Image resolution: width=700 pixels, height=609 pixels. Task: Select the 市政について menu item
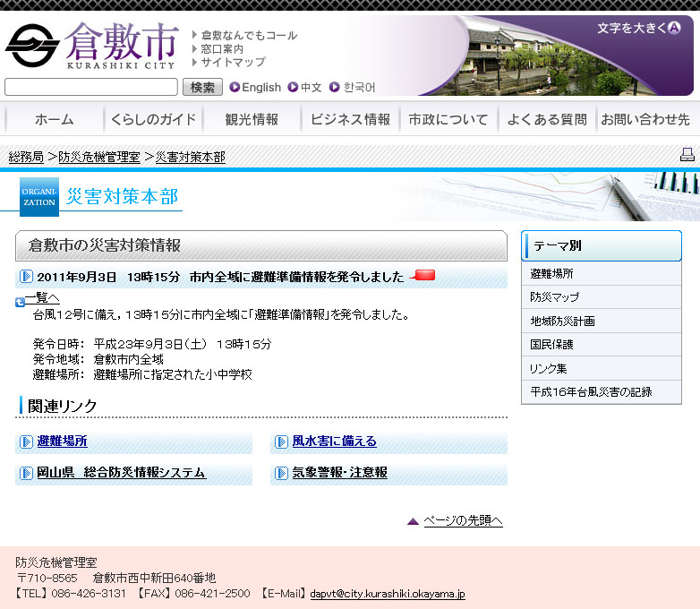pyautogui.click(x=448, y=119)
